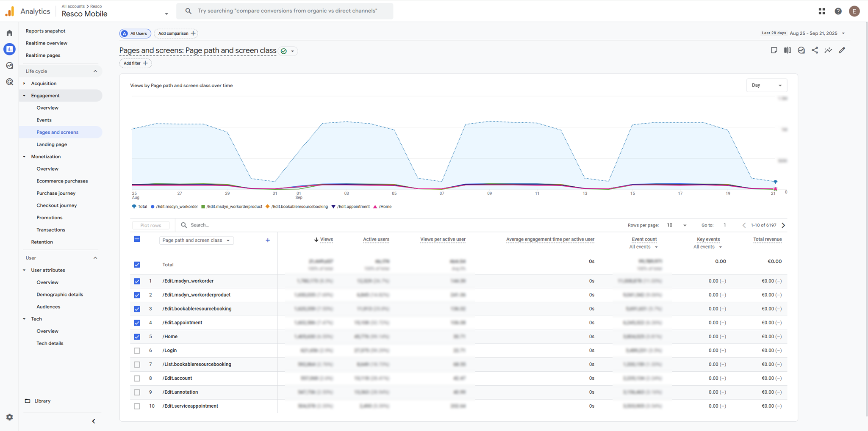Check the /Login row checkbox
Screen dimensions: 868x431
[137, 351]
